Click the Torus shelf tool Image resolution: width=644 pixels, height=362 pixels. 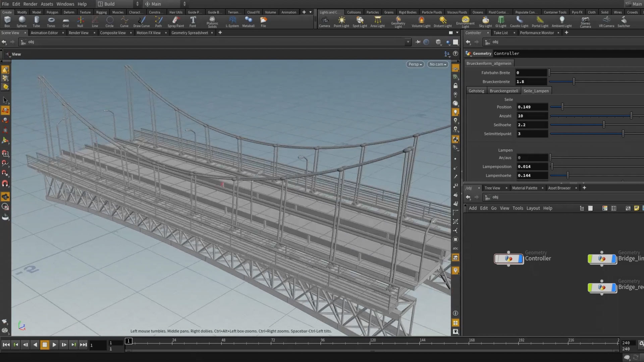(51, 21)
